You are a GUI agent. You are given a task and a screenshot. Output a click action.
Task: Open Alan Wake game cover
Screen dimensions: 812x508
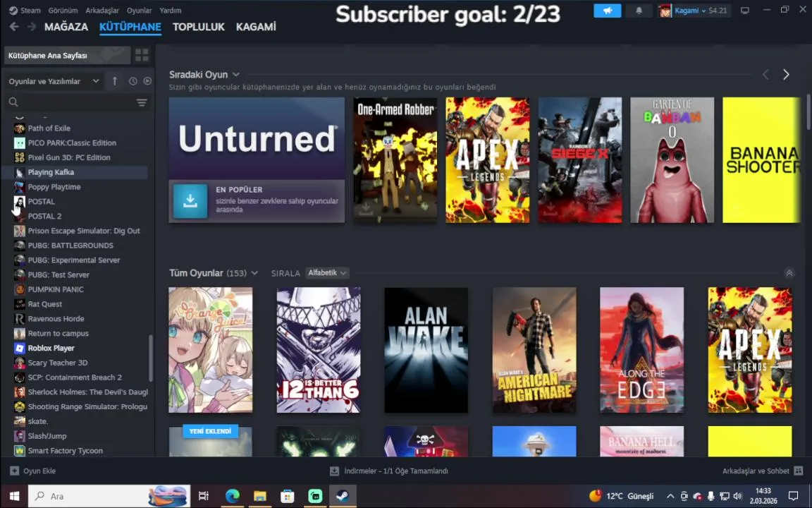click(x=426, y=350)
